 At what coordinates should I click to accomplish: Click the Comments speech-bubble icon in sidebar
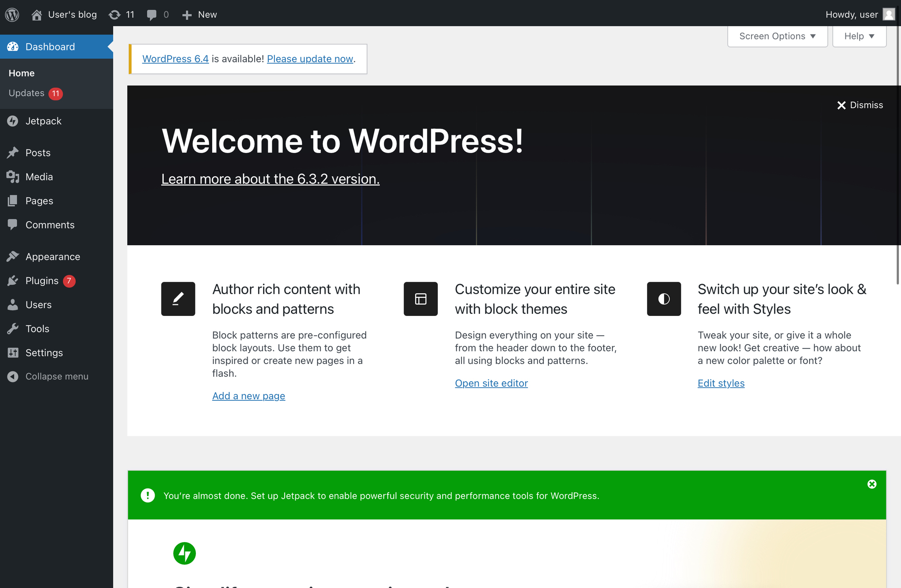coord(13,225)
